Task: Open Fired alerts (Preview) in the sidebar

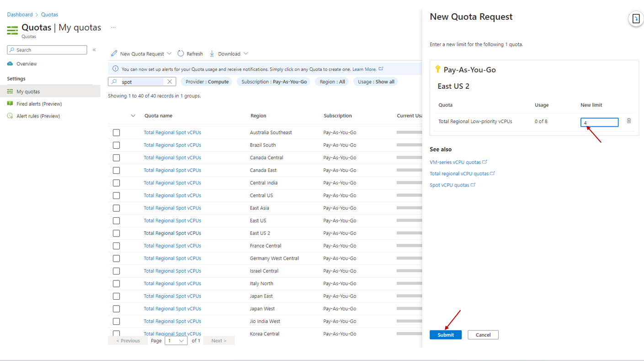Action: (39, 104)
